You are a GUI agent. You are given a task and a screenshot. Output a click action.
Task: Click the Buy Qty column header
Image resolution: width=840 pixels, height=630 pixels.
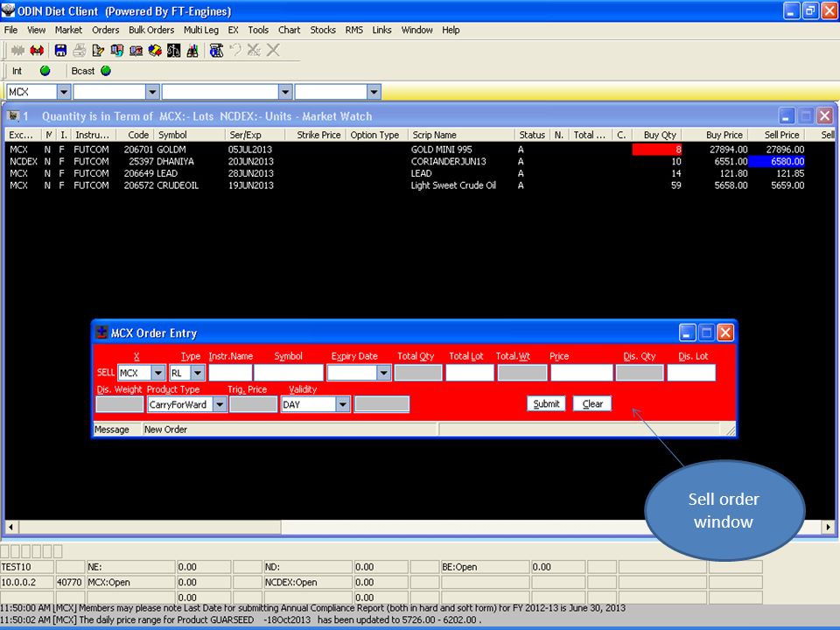click(657, 135)
